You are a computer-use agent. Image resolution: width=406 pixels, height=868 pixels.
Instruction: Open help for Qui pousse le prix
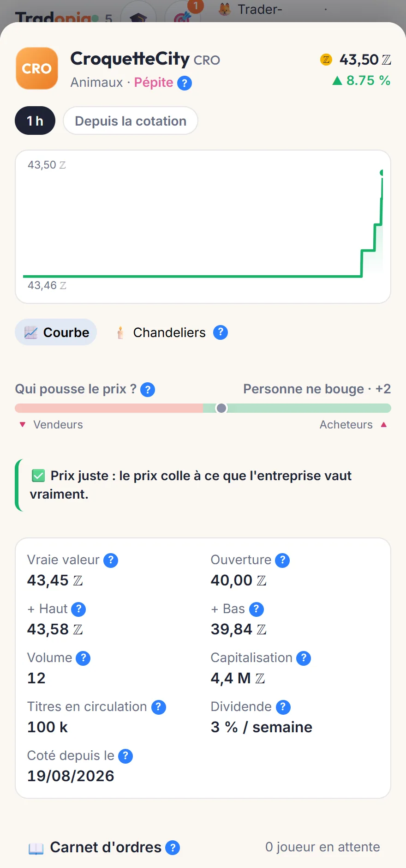[148, 390]
